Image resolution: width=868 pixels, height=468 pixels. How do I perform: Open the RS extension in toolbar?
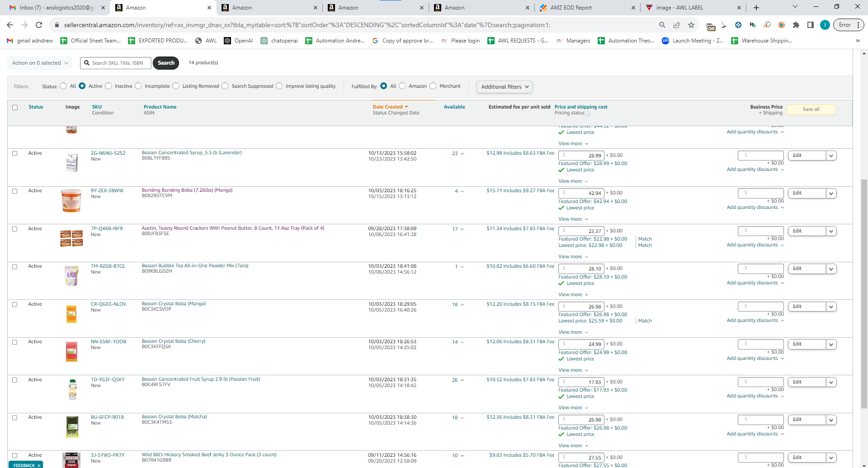pos(753,25)
